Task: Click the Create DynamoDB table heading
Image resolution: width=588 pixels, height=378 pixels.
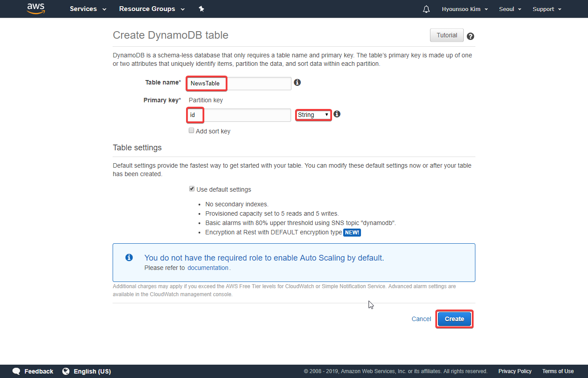Action: pyautogui.click(x=170, y=35)
